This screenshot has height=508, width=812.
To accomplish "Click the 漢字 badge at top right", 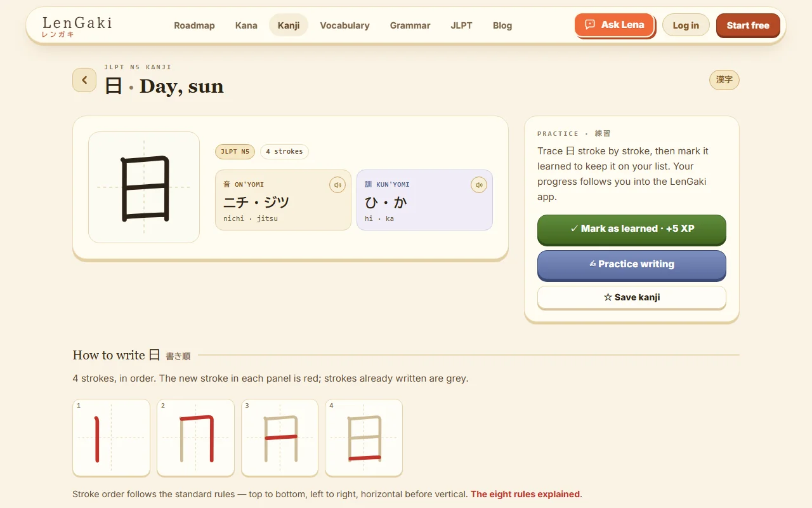I will (x=724, y=80).
